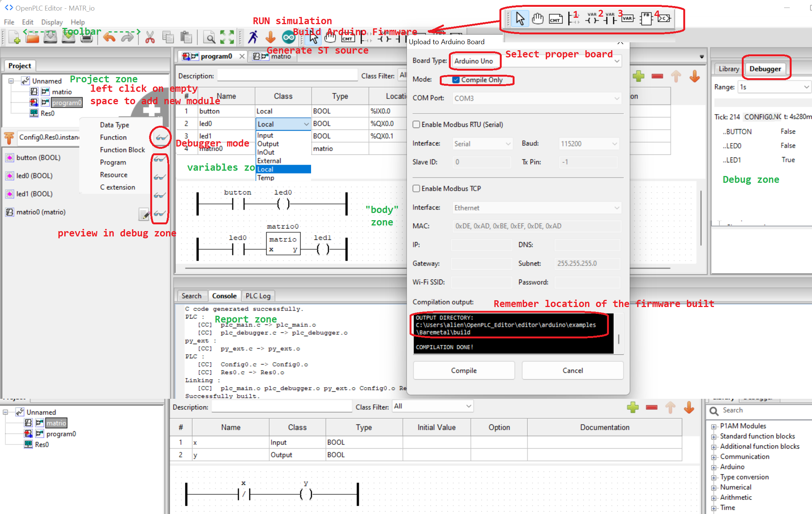
Task: Click the red minus remove variable button above the matrio table
Action: (652, 407)
